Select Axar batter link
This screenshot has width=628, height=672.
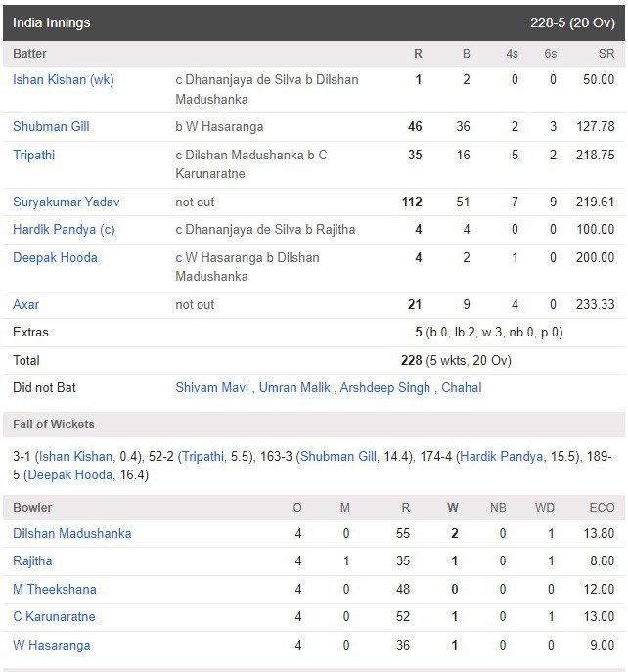tap(25, 305)
